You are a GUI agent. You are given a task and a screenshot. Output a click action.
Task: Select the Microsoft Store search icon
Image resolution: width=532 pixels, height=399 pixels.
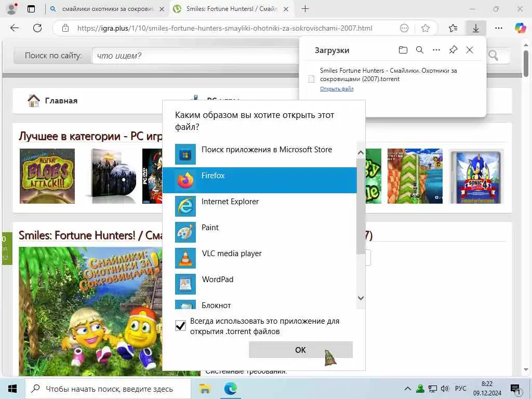[185, 154]
